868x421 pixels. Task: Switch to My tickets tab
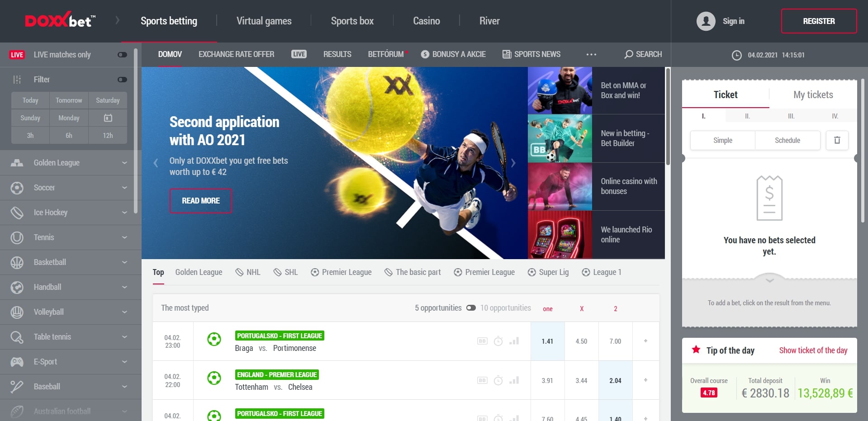click(813, 95)
